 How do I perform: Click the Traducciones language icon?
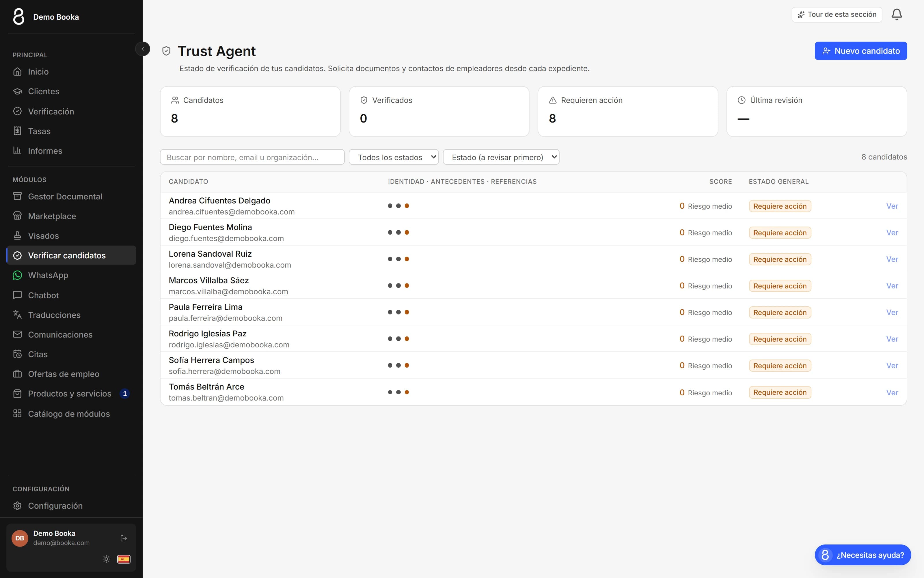pyautogui.click(x=17, y=315)
